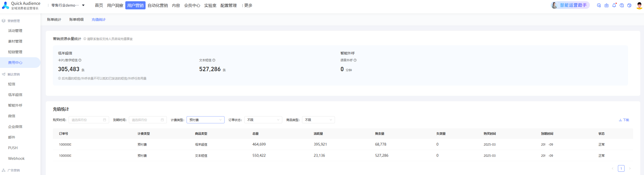Open 微信 in the sidebar

pos(12,116)
